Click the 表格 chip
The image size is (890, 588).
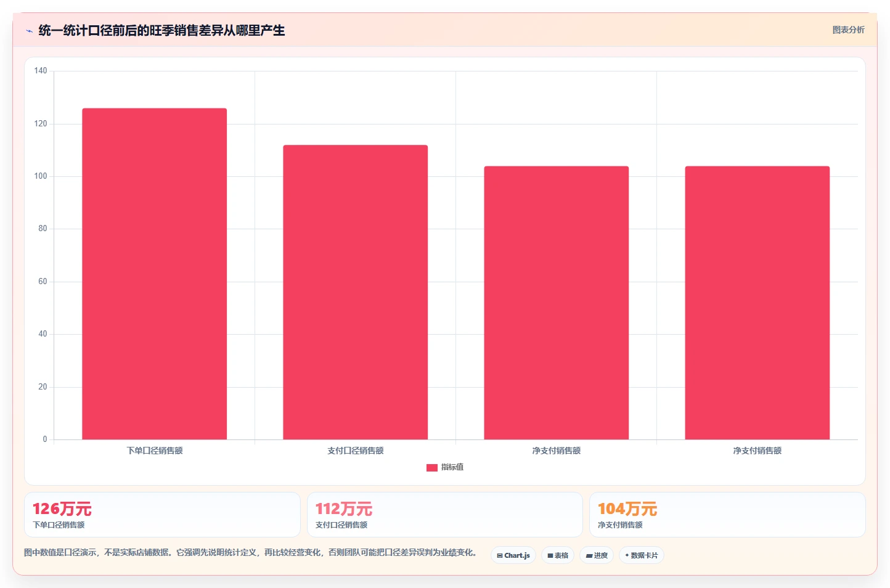(558, 555)
